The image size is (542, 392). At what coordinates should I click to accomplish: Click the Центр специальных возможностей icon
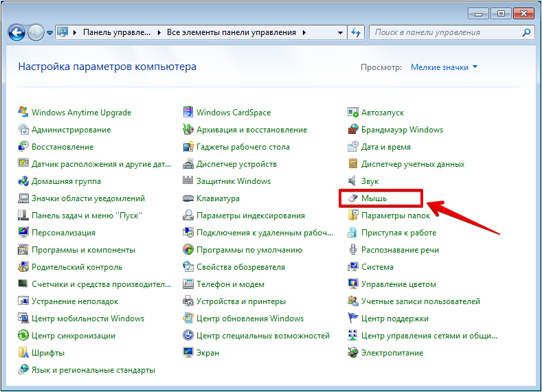pyautogui.click(x=188, y=335)
